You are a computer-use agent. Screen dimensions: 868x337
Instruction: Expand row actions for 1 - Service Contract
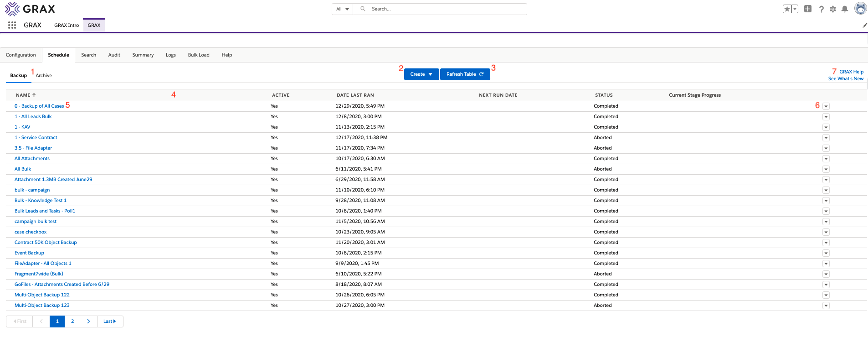pos(826,138)
